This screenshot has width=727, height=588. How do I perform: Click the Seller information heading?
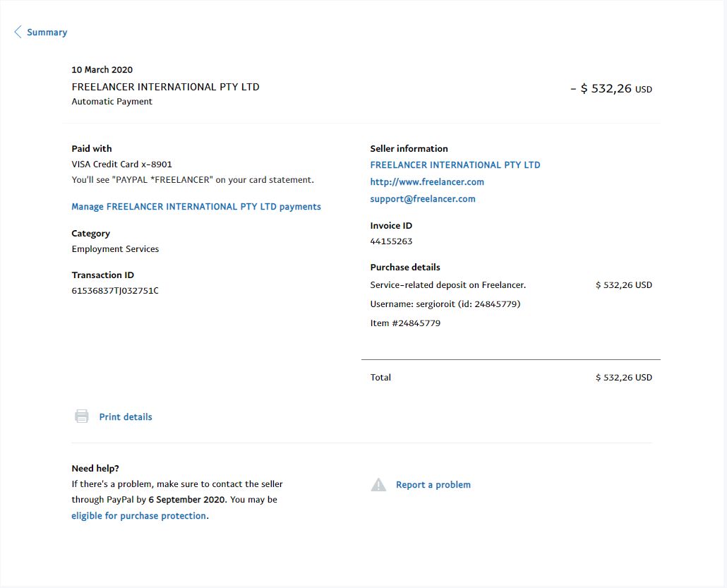point(409,149)
